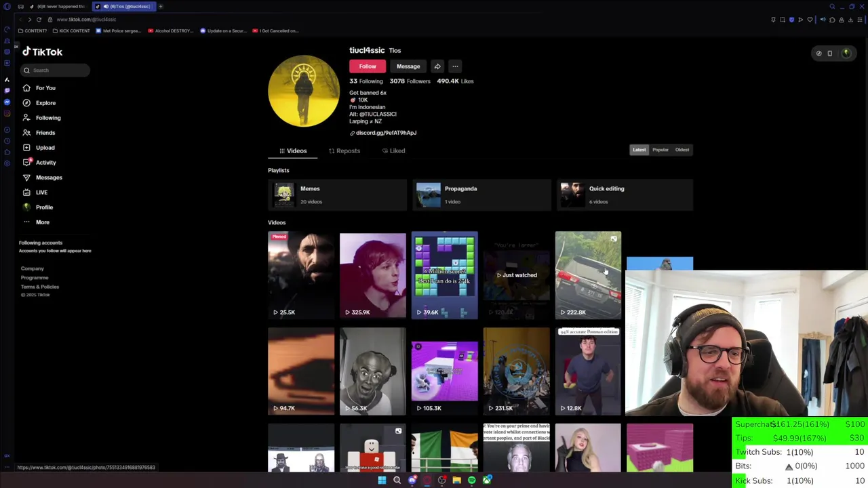
Task: Open the CONTENT? bookmarks folder
Action: pyautogui.click(x=33, y=31)
